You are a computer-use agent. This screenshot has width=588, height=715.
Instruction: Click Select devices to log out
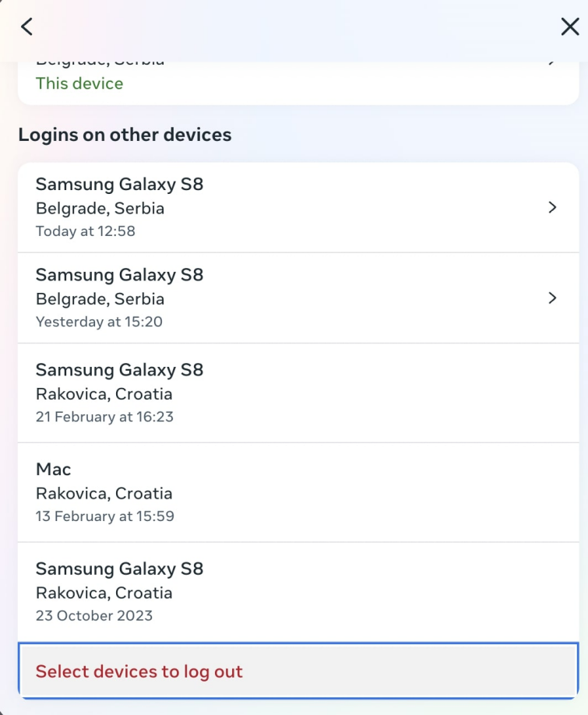coord(139,671)
